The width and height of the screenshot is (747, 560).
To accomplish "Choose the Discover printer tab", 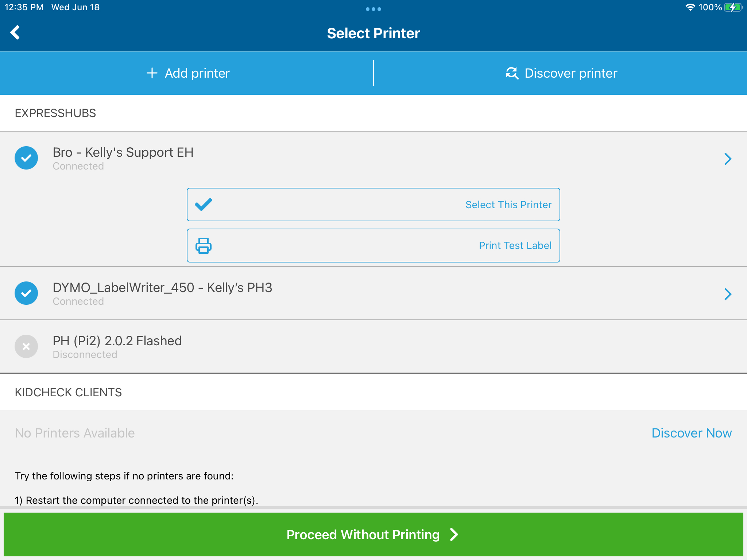I will click(x=561, y=73).
